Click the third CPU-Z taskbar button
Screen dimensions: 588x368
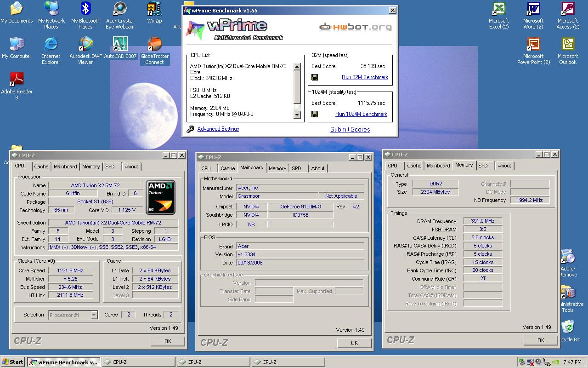(x=288, y=362)
